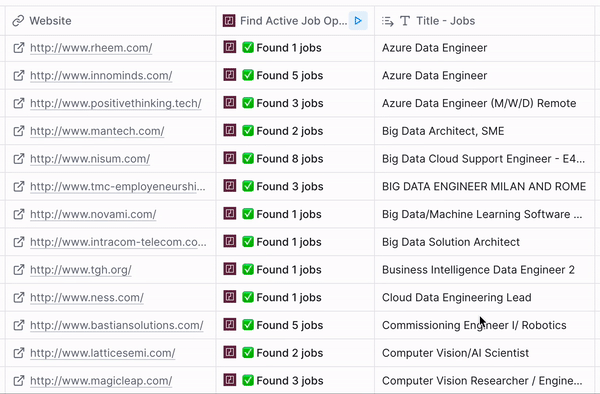600x394 pixels.
Task: Open http://www.innominds.com/ link
Action: click(101, 75)
